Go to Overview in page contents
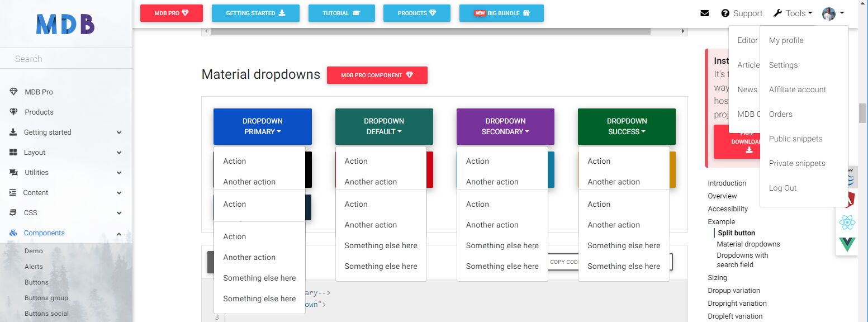Screen dimensions: 868x322 point(722,196)
